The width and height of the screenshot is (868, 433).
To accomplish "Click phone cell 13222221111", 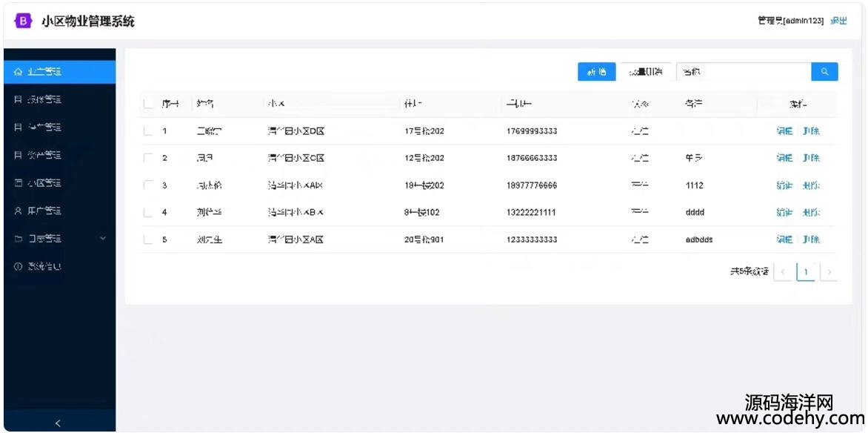I will pyautogui.click(x=532, y=212).
